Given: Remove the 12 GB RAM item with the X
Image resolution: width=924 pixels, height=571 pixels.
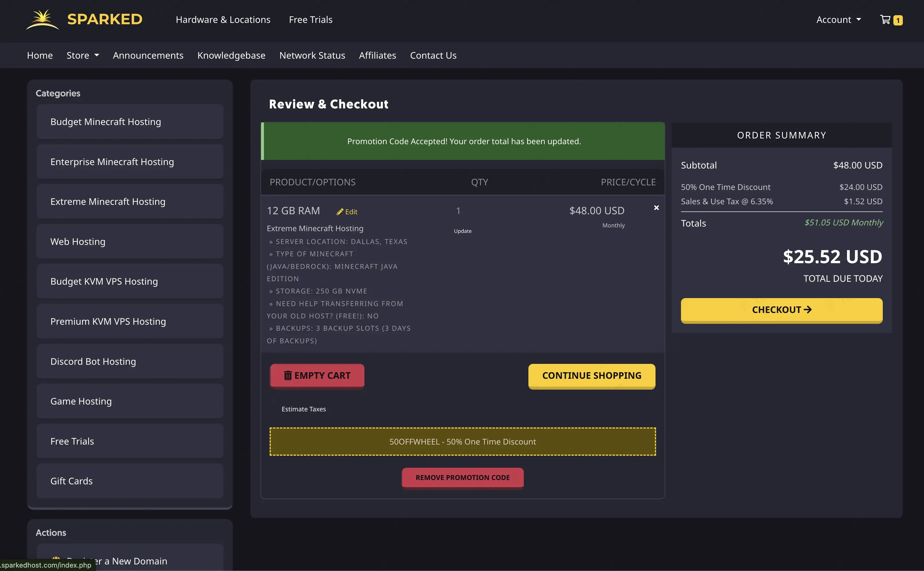Looking at the screenshot, I should tap(656, 208).
